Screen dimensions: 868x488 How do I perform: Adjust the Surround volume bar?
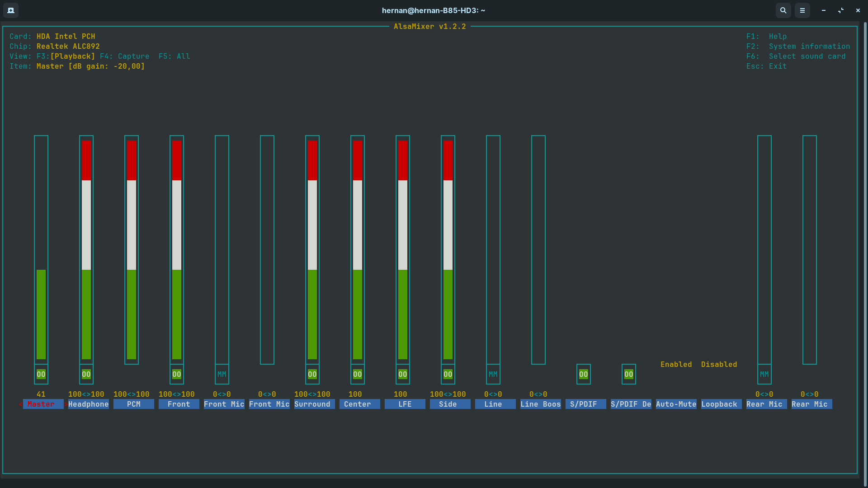tap(312, 249)
